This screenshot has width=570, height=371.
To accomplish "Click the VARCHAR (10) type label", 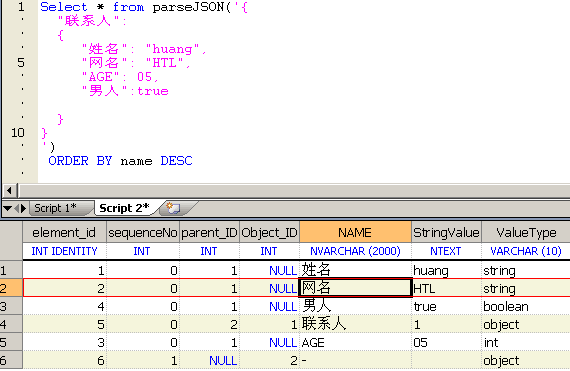I will click(526, 251).
